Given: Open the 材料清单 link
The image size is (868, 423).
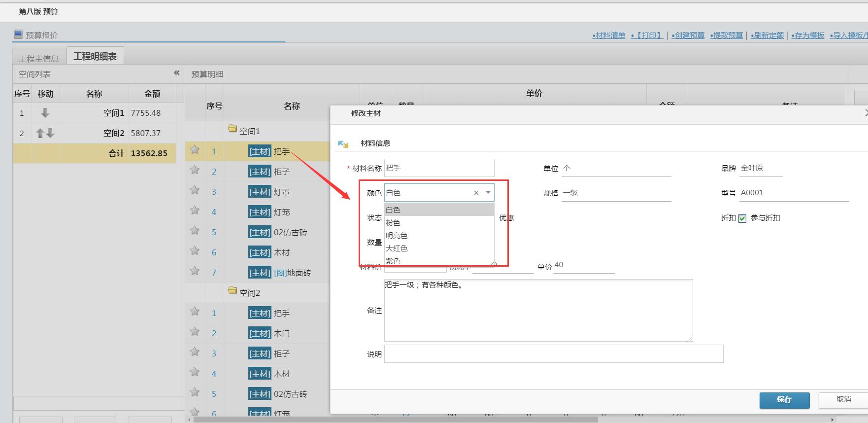Looking at the screenshot, I should point(609,35).
